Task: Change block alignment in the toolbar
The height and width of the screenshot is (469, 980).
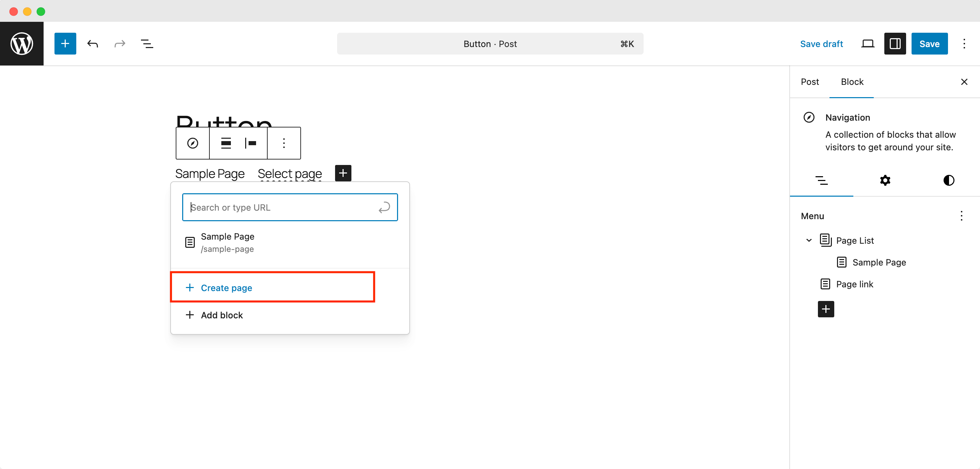Action: pyautogui.click(x=226, y=143)
